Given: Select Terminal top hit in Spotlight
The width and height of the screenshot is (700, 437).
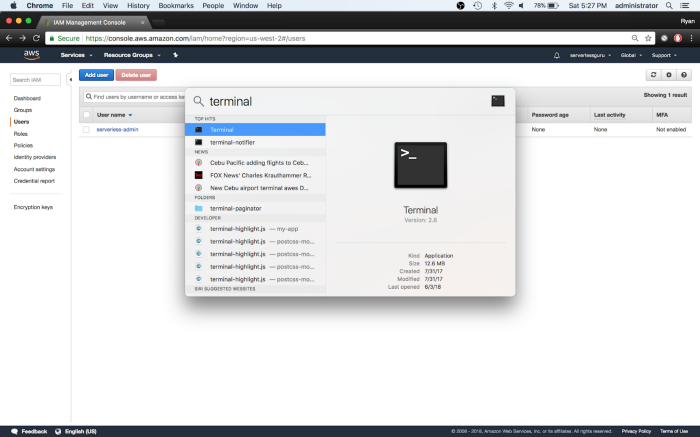Looking at the screenshot, I should point(255,129).
